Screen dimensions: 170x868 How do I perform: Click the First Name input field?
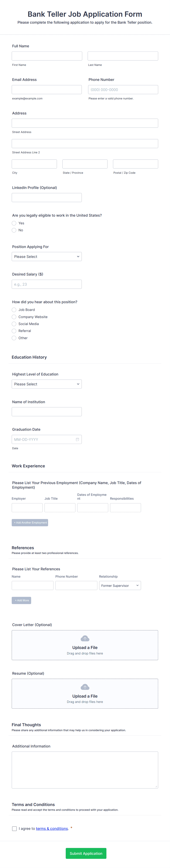click(x=47, y=56)
